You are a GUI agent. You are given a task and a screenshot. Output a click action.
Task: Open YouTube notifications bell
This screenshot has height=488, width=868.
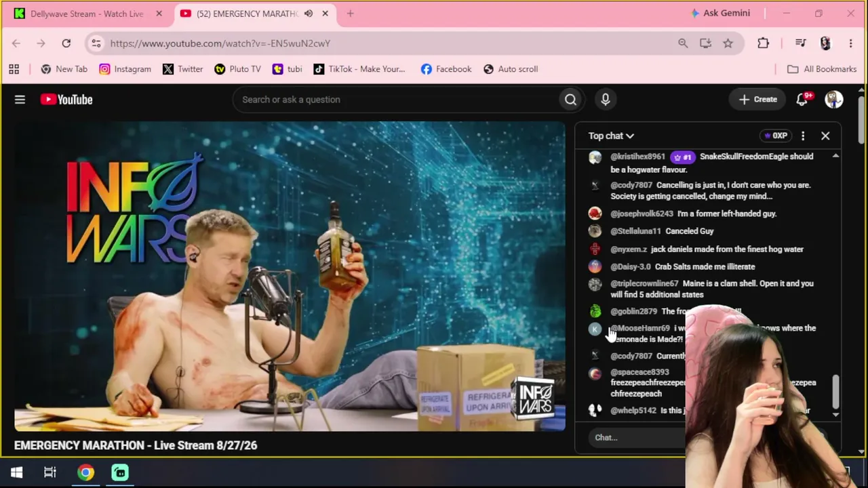(802, 100)
